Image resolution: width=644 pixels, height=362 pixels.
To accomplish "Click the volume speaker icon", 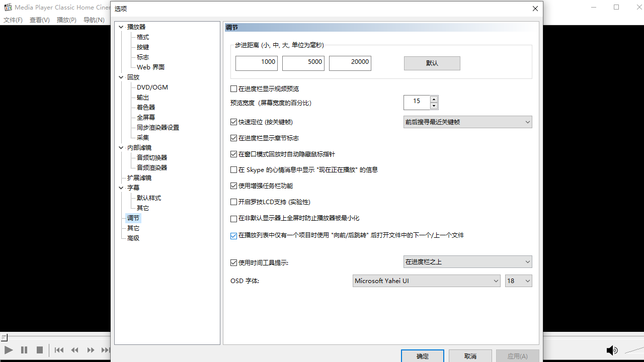I will point(612,350).
